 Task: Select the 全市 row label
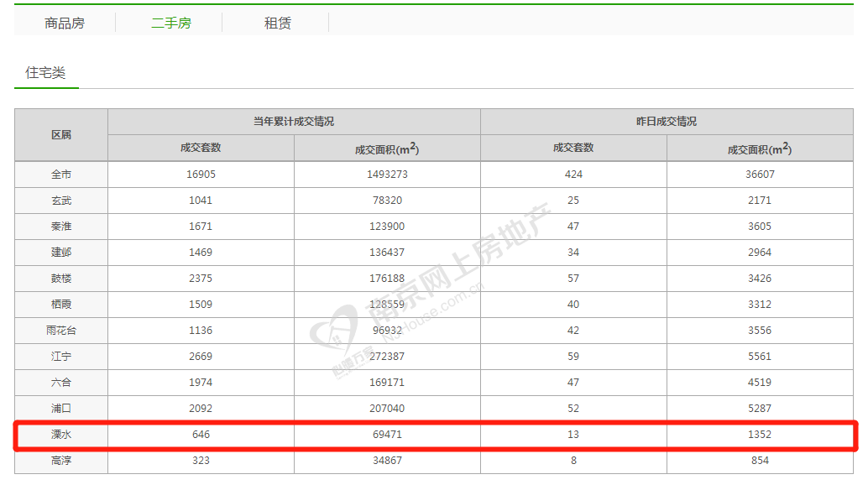tap(61, 175)
